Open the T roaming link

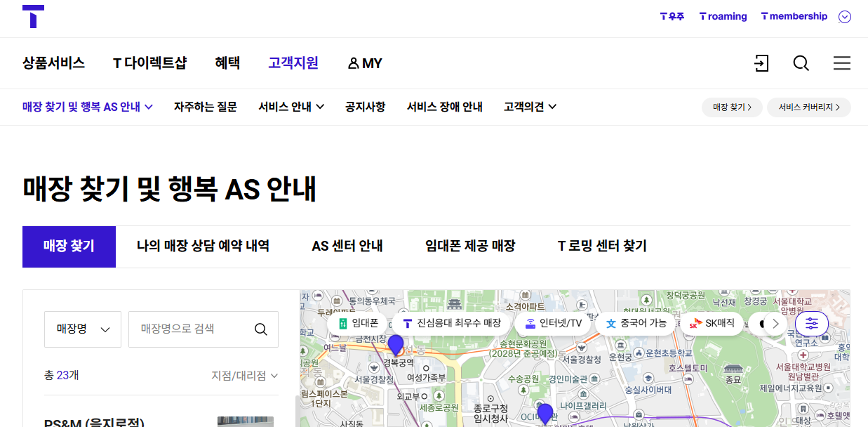click(x=723, y=16)
